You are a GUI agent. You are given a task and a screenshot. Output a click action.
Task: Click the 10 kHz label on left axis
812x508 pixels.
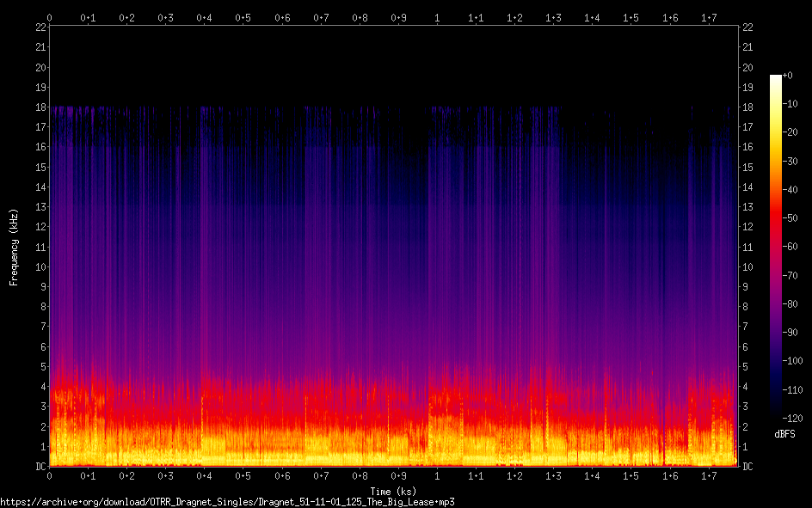(40, 267)
